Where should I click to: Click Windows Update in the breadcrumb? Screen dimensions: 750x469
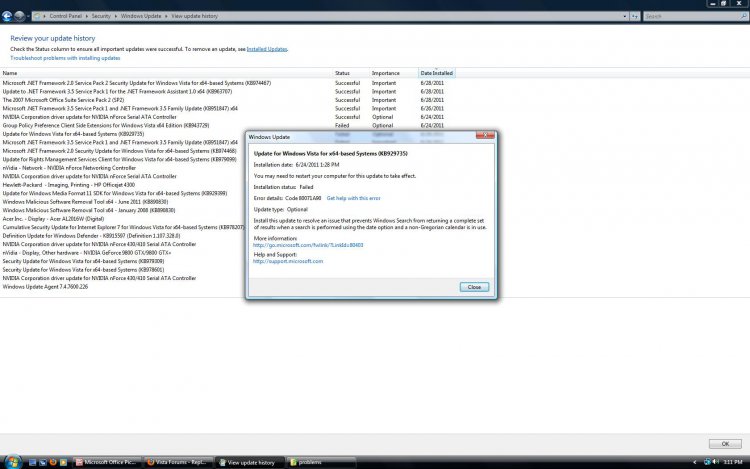[x=141, y=16]
